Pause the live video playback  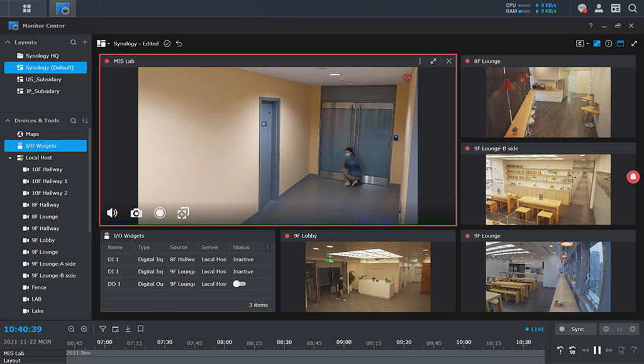coord(597,350)
